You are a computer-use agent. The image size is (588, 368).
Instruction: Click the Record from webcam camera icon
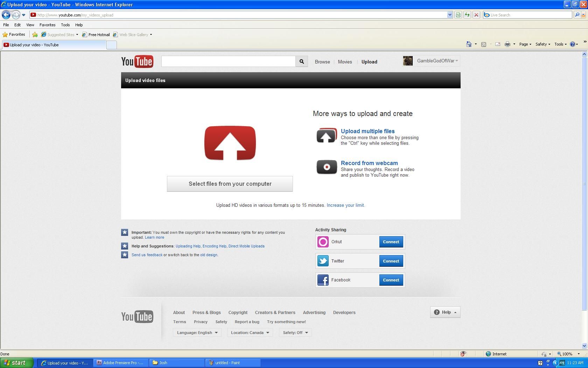click(326, 167)
